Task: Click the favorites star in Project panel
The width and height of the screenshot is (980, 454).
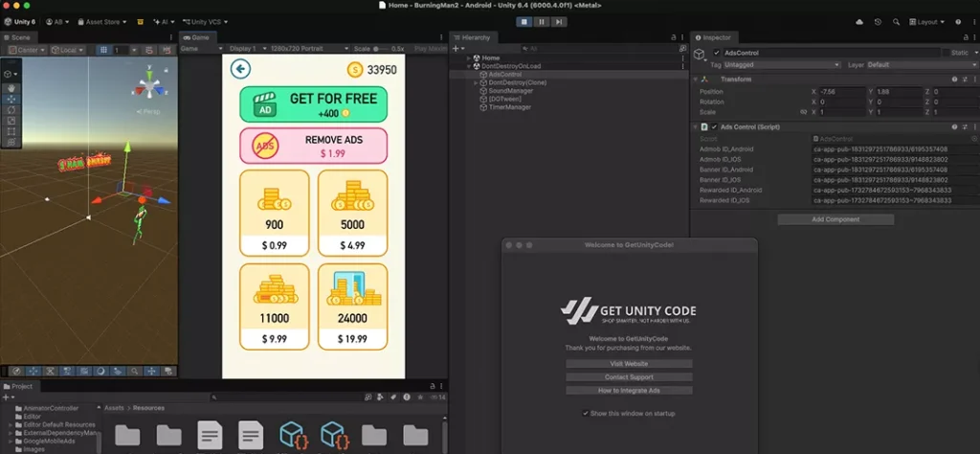Action: click(x=420, y=397)
